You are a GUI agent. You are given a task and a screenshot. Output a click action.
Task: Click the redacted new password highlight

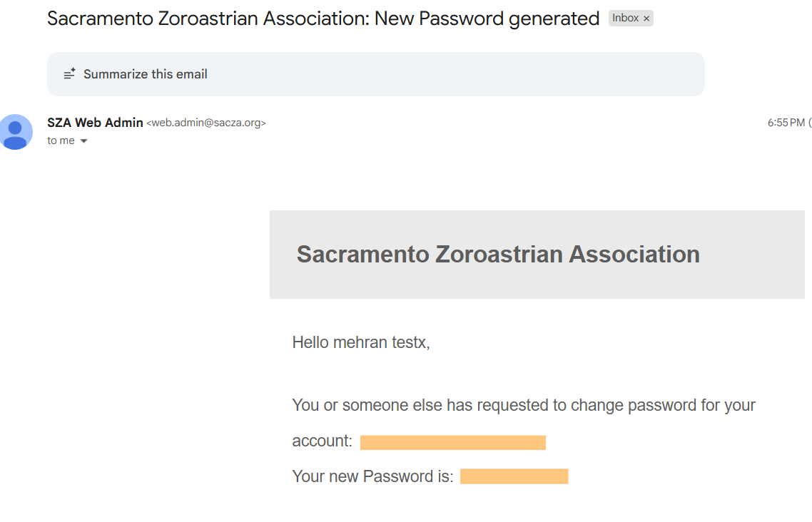pyautogui.click(x=514, y=476)
